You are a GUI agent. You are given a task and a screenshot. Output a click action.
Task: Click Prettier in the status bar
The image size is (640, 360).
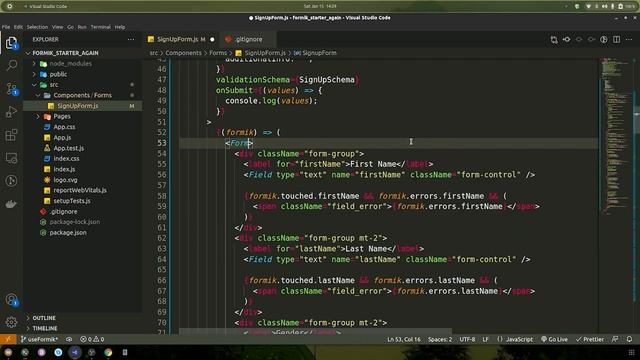point(590,339)
